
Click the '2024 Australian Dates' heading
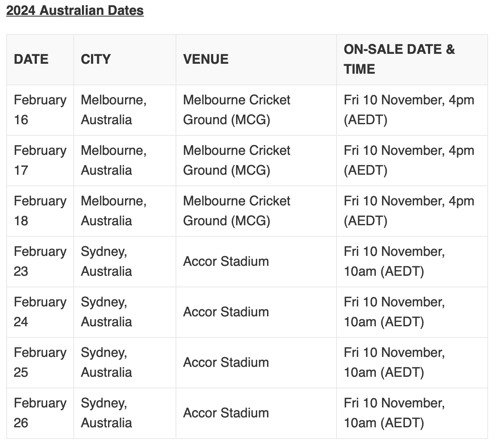(75, 10)
